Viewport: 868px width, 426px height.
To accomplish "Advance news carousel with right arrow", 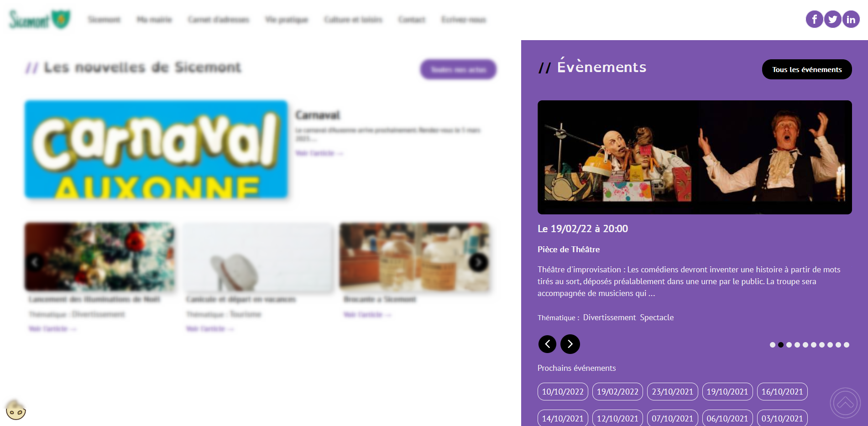I will coord(478,262).
